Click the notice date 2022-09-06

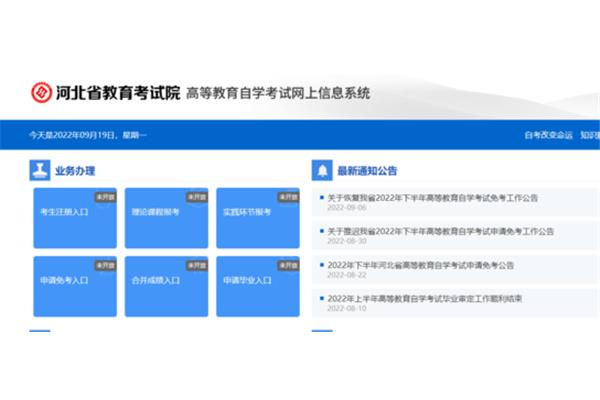347,207
